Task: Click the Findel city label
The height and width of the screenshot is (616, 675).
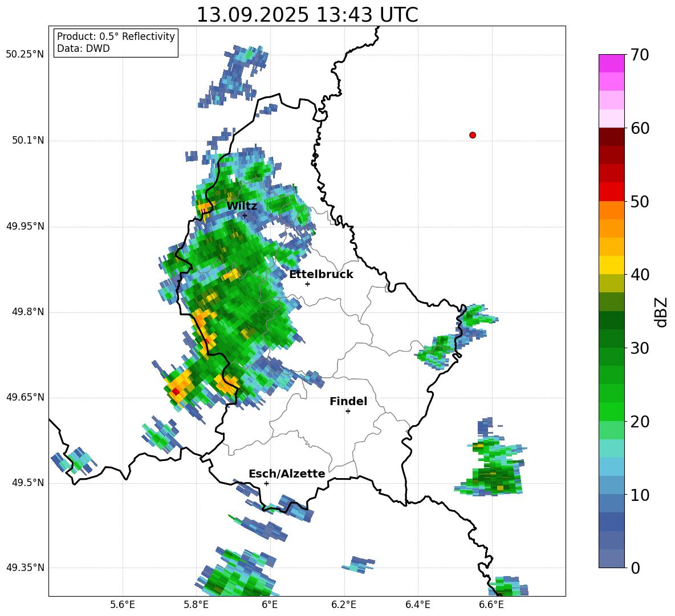Action: click(x=348, y=401)
